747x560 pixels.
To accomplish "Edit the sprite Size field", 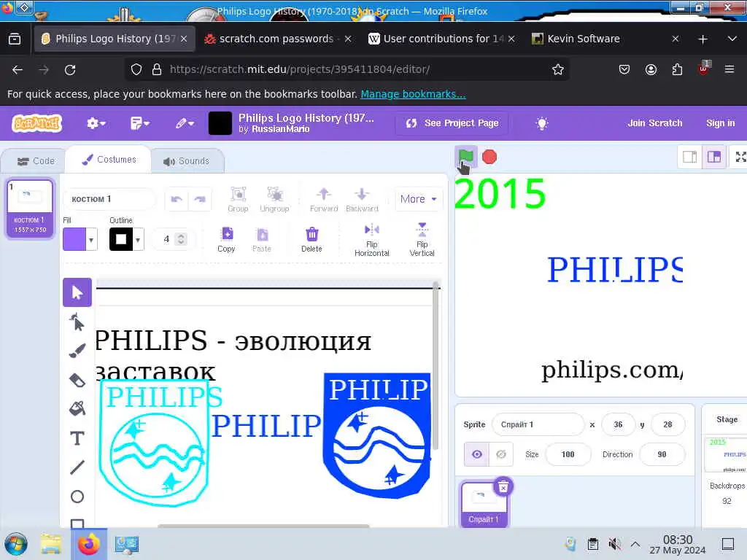I will point(568,454).
